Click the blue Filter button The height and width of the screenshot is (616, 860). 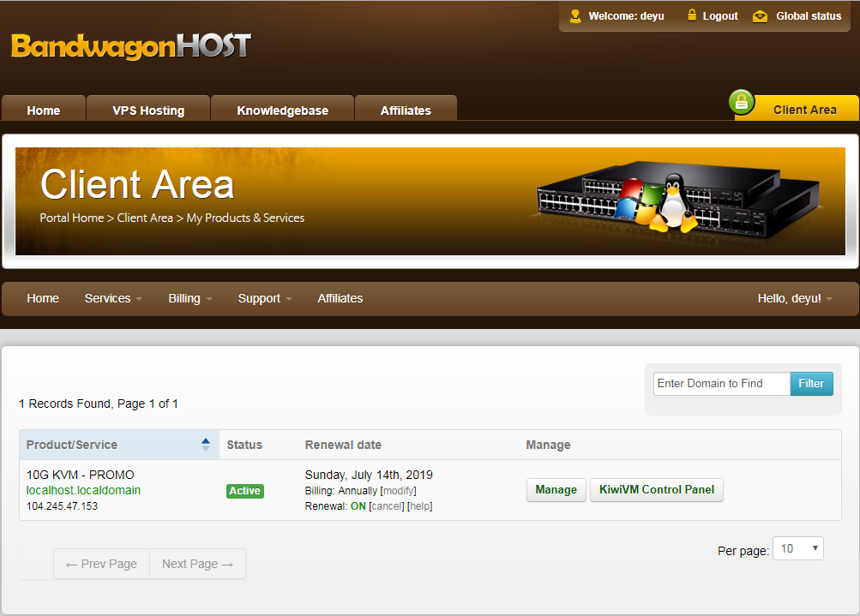coord(811,384)
